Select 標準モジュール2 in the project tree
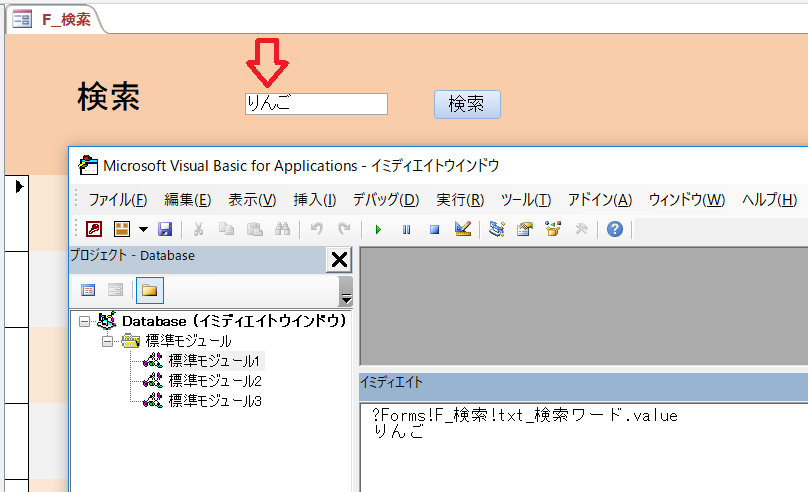This screenshot has width=808, height=492. pos(215,381)
